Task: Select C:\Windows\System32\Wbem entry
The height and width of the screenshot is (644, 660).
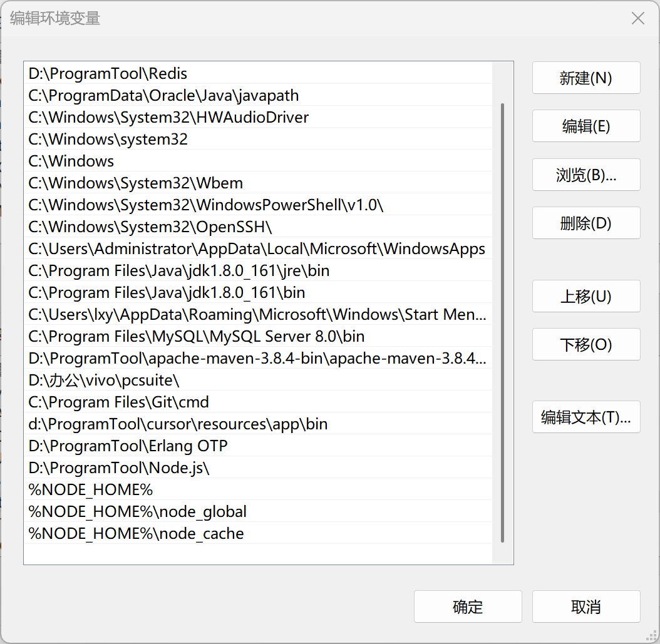Action: tap(258, 183)
